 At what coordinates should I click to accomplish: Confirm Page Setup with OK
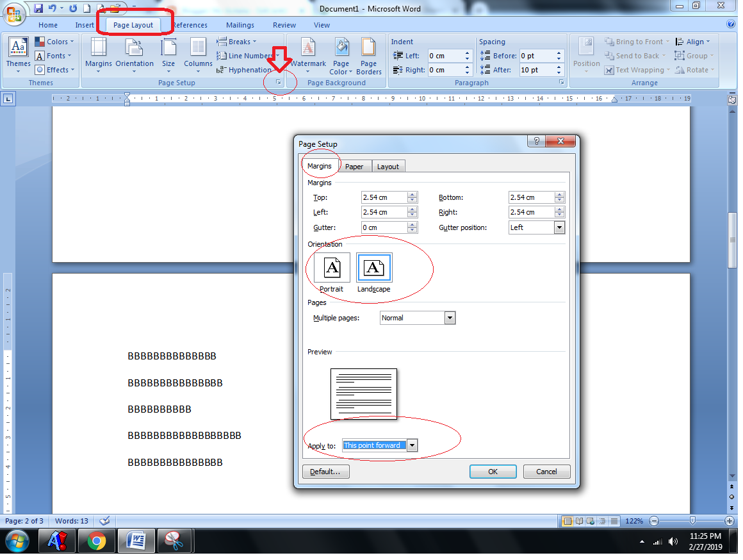click(x=493, y=472)
